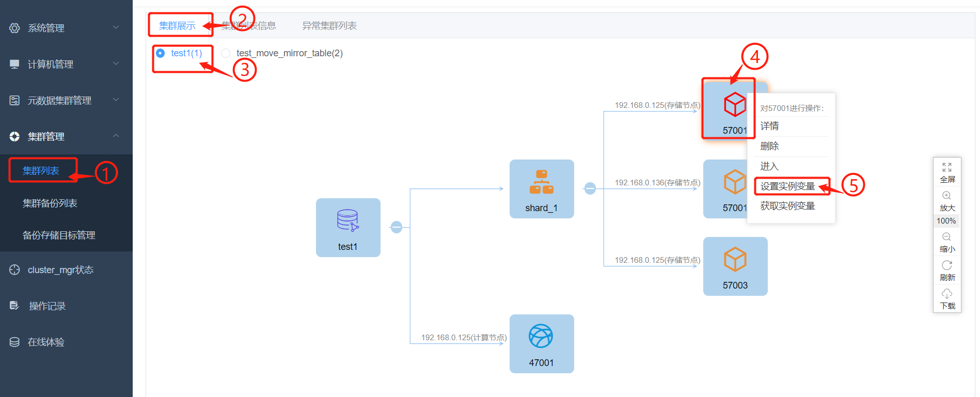Open the 集群备份列表 sidebar link
980x397 pixels.
coord(50,203)
